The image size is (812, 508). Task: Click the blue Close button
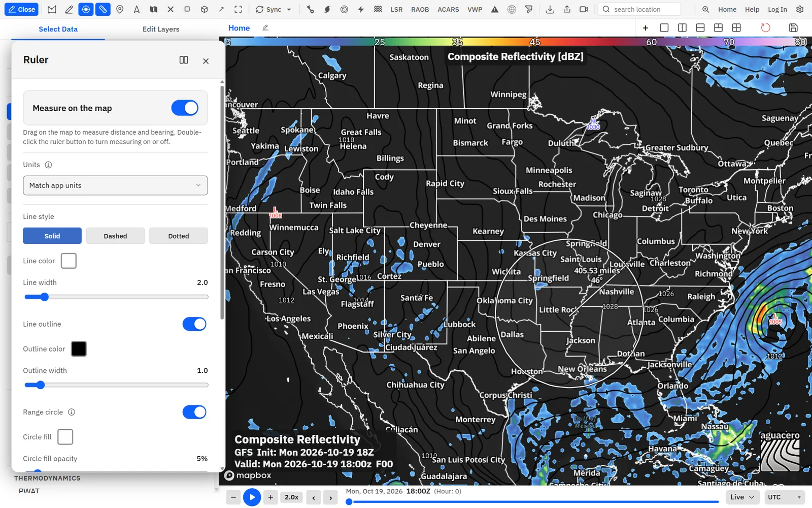(x=22, y=9)
